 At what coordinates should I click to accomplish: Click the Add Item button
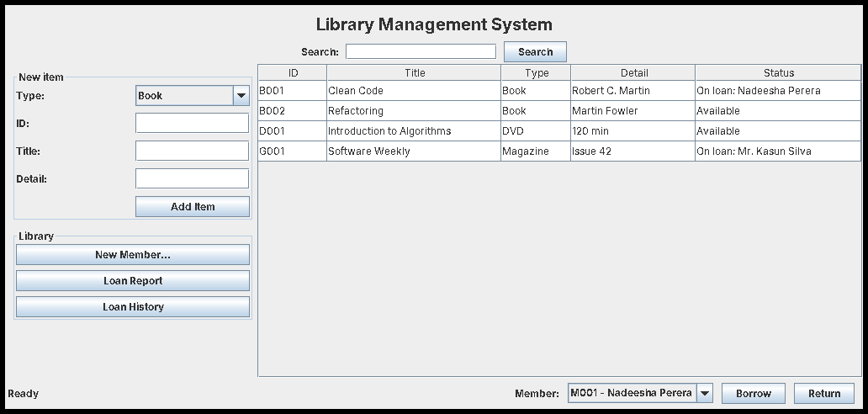[x=193, y=207]
